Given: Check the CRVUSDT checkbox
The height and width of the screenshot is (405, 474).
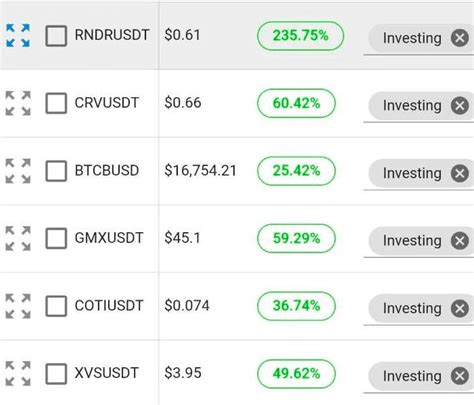Looking at the screenshot, I should point(56,103).
